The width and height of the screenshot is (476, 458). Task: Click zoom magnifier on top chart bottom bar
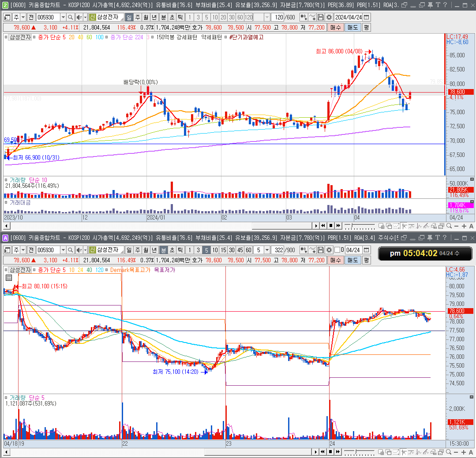click(x=449, y=226)
